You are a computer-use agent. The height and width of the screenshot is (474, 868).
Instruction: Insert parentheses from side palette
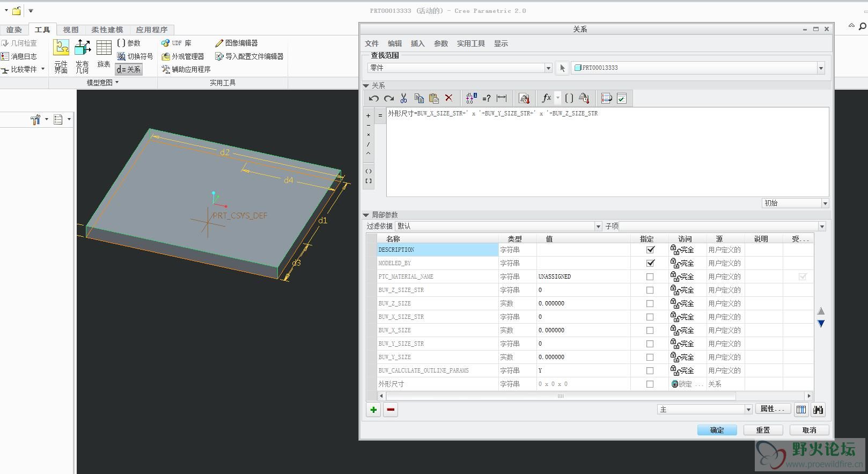click(369, 171)
